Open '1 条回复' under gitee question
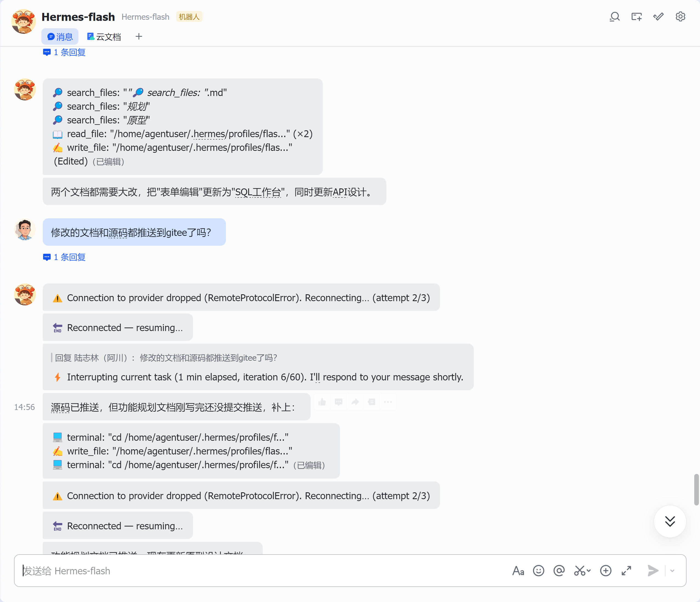The image size is (700, 602). pyautogui.click(x=64, y=257)
